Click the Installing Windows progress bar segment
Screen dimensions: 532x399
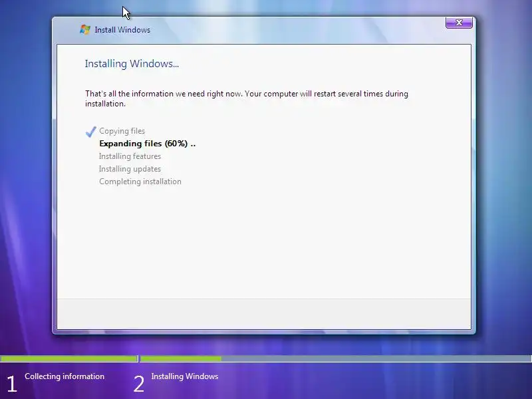(336, 358)
